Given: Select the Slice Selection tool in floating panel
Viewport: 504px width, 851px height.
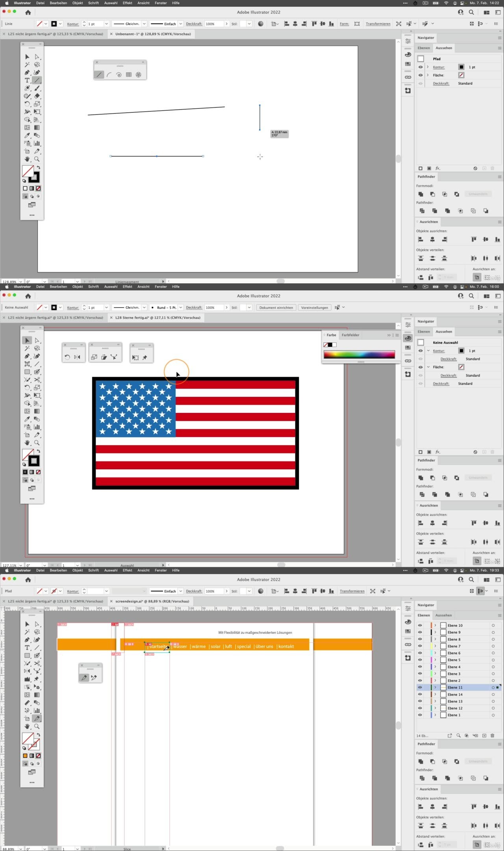Looking at the screenshot, I should click(x=94, y=678).
